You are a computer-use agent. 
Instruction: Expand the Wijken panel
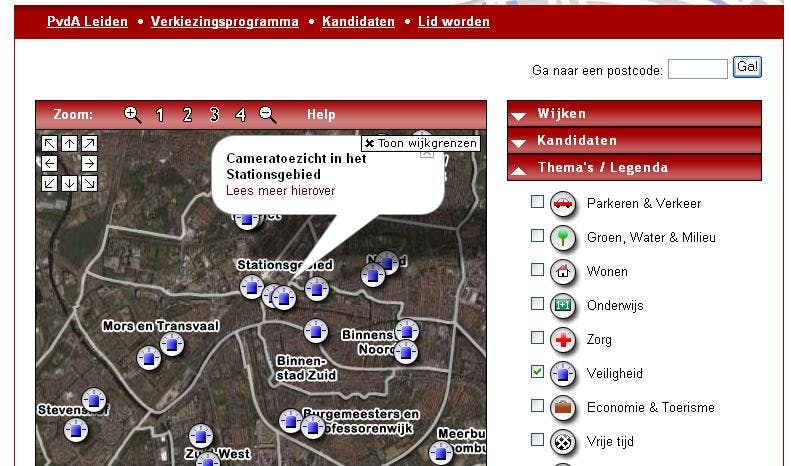[634, 113]
